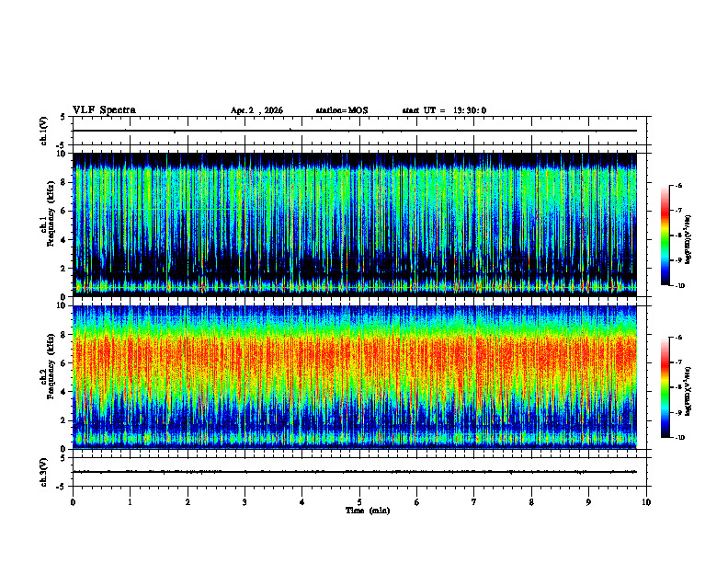The width and height of the screenshot is (728, 563).
Task: Click the "-10" label on ch.1 color scale
Action: (x=679, y=286)
